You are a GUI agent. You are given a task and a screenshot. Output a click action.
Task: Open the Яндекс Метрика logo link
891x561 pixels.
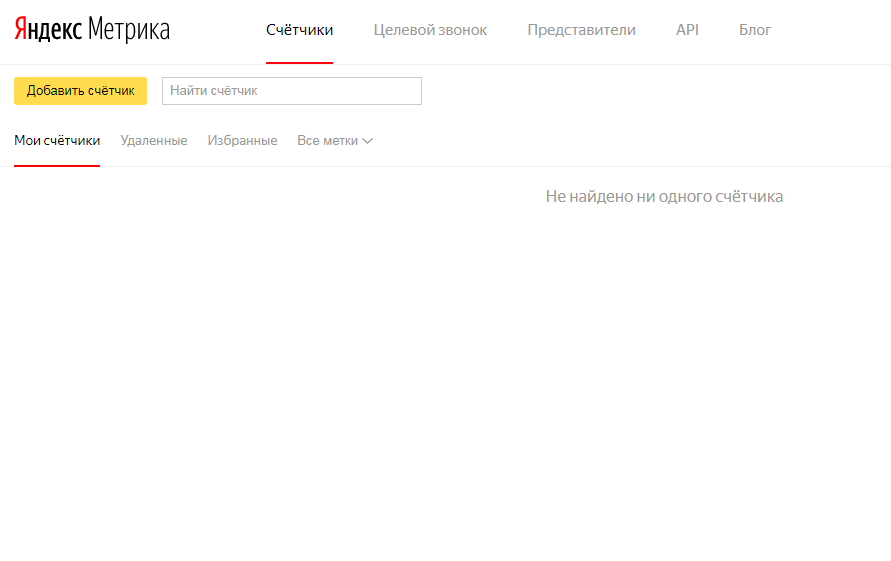(x=91, y=29)
